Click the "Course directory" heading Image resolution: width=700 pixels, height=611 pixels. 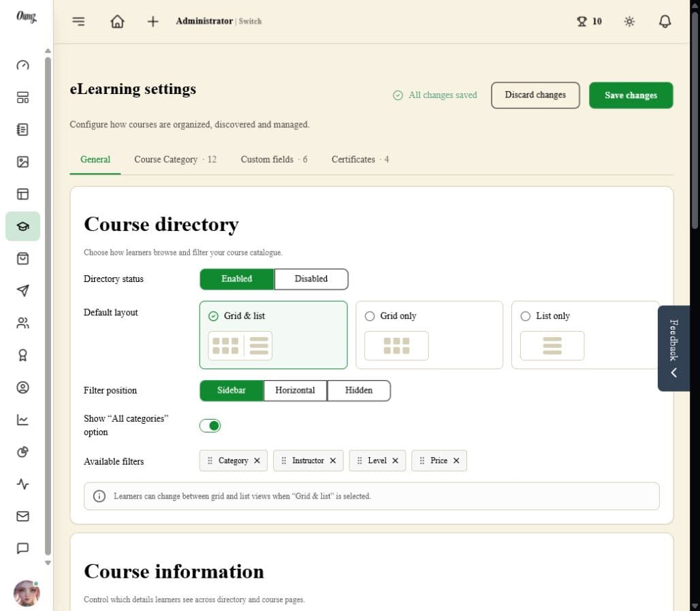coord(161,224)
